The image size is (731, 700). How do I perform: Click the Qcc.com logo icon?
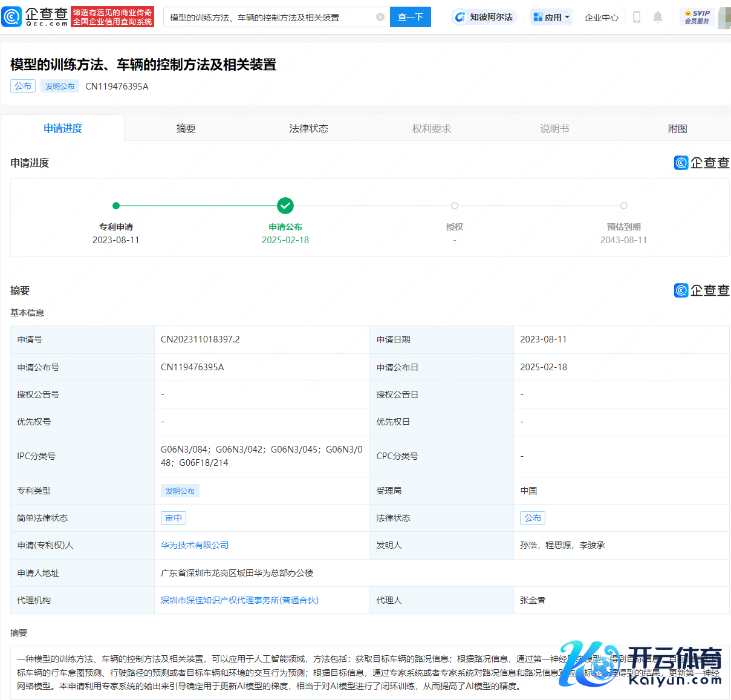(x=12, y=17)
